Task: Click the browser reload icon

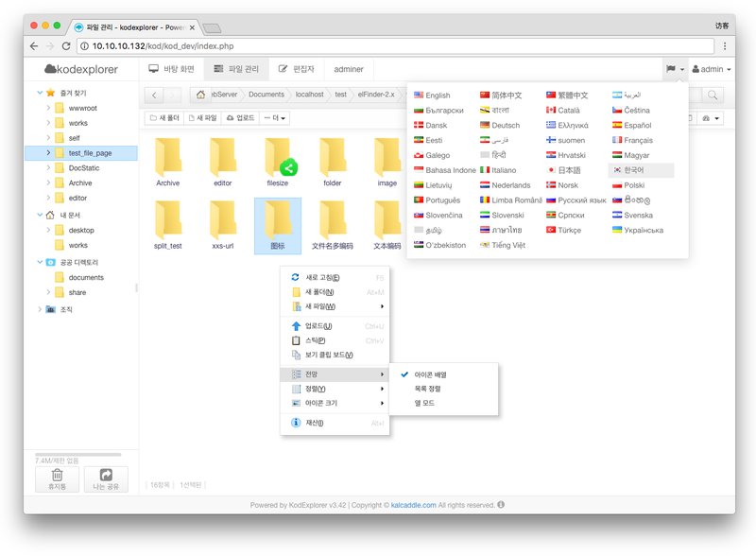Action: 66,45
